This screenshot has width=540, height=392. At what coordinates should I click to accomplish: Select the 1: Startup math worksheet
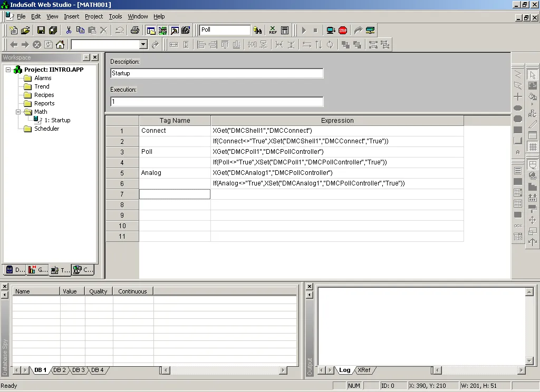pyautogui.click(x=57, y=120)
